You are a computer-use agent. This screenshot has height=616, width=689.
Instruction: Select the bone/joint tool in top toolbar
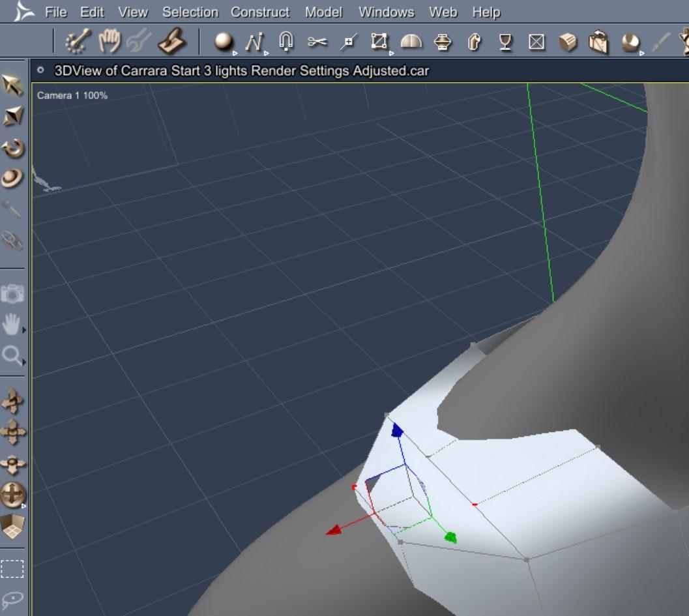click(78, 42)
